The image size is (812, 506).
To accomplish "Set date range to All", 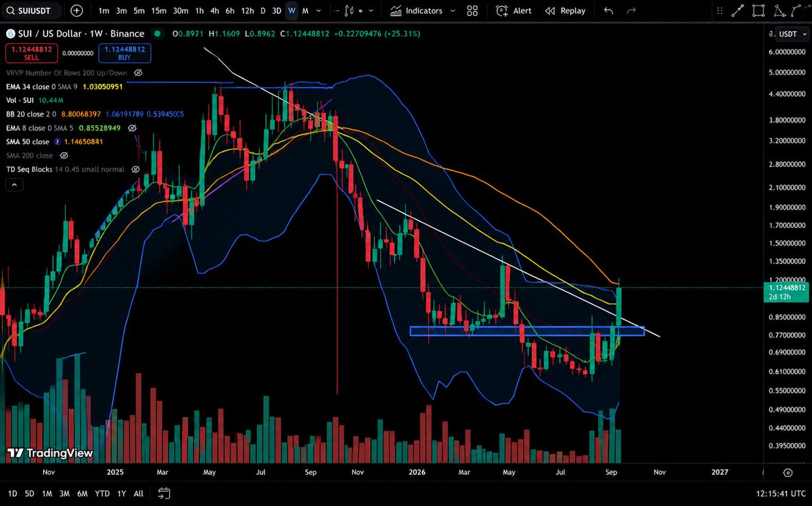I will click(x=139, y=493).
